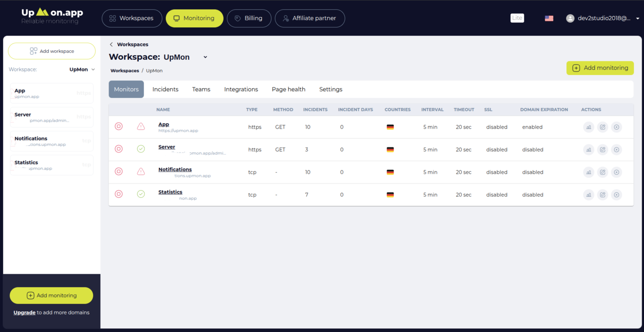Click the INCIDENTS column header

point(315,109)
